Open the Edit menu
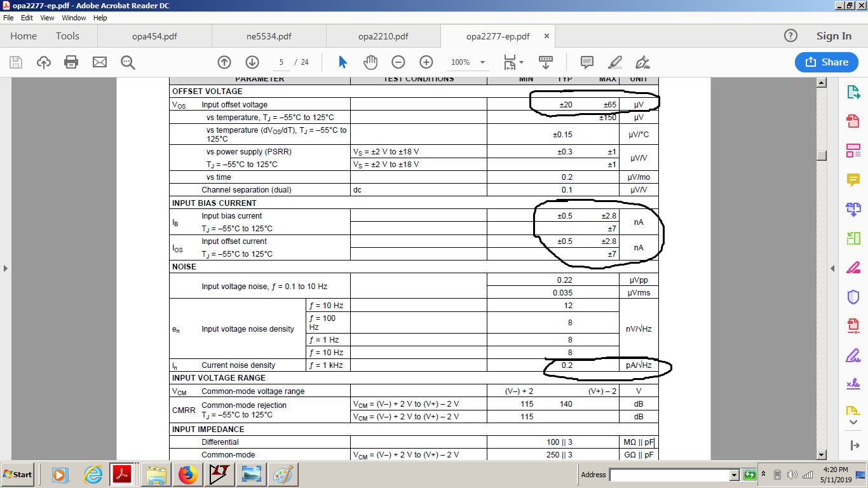This screenshot has height=488, width=868. click(27, 18)
